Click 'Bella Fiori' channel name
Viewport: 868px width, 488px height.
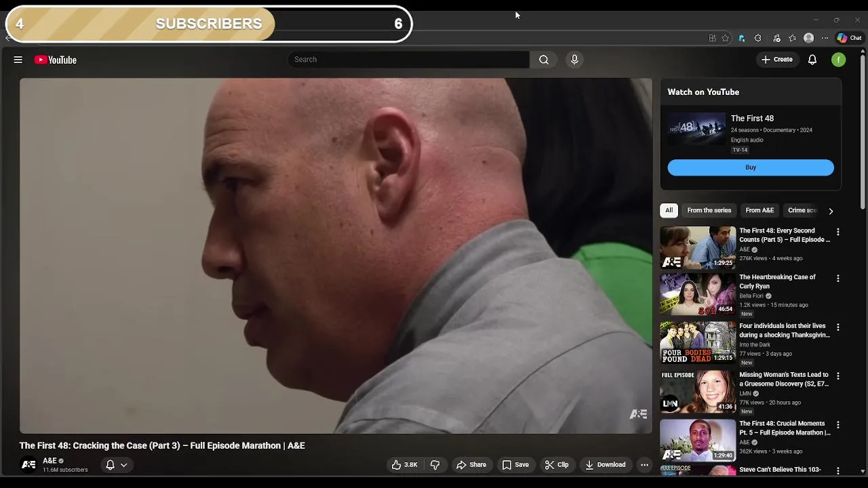pyautogui.click(x=751, y=296)
